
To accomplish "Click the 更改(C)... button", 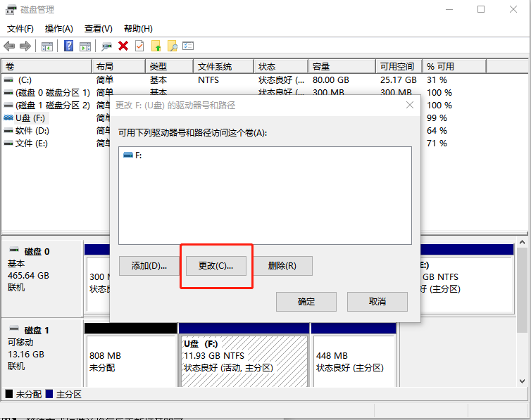I will pos(216,266).
